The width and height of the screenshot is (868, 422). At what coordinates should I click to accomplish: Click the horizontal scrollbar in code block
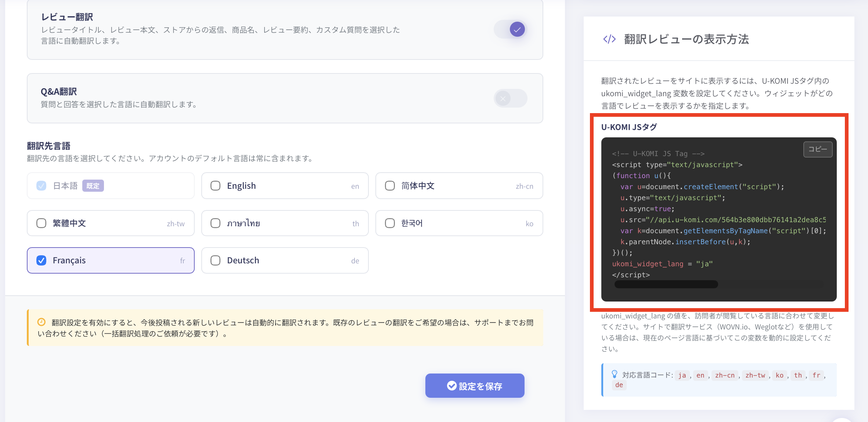click(x=666, y=284)
